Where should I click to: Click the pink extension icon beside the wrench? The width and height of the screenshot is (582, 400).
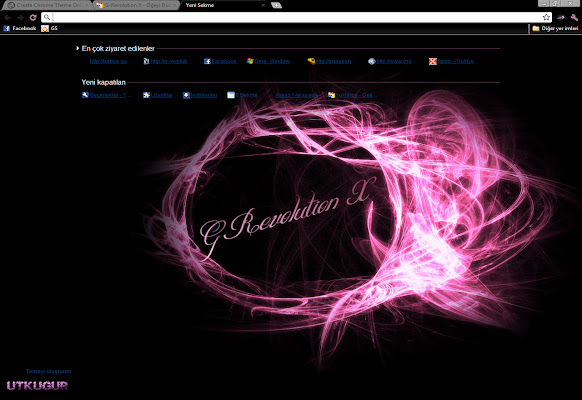pos(561,17)
